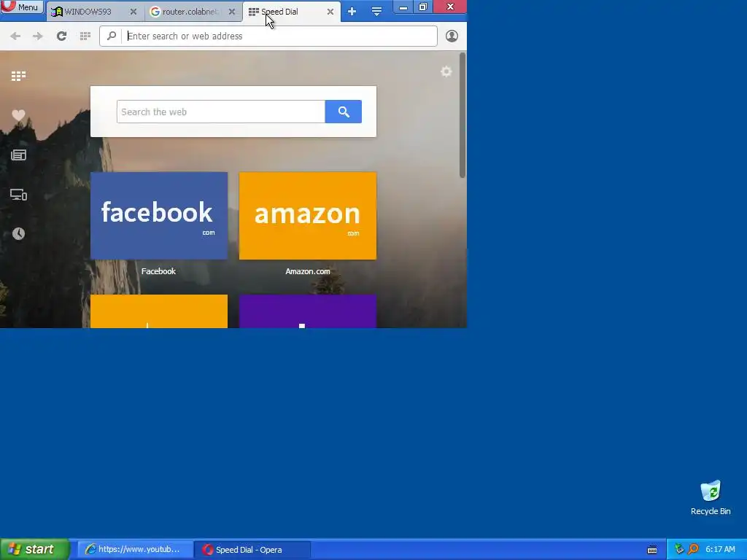Open the Facebook speed dial tile
This screenshot has height=560, width=747.
point(159,216)
